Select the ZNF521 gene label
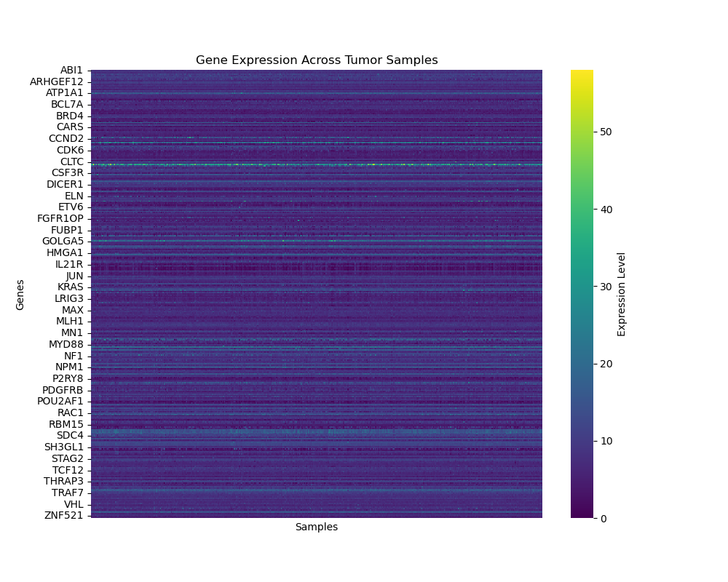This screenshot has height=582, width=728. click(x=64, y=516)
